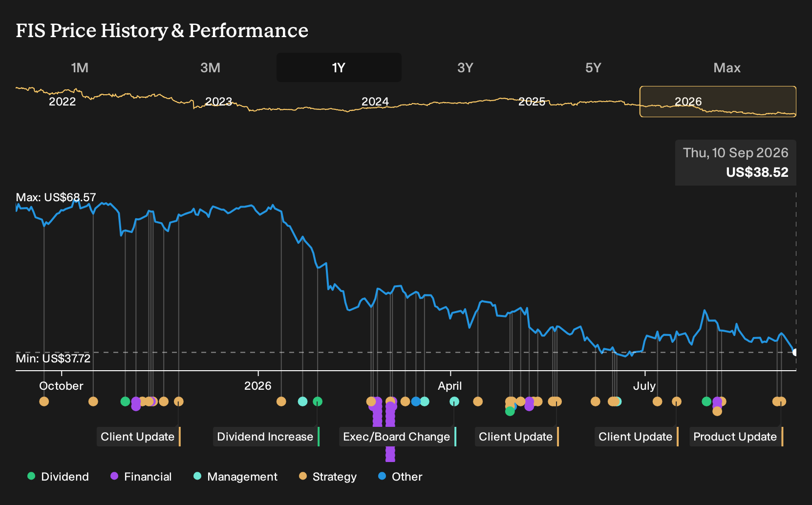Click the 'April' axis label
The image size is (812, 505).
pyautogui.click(x=450, y=386)
